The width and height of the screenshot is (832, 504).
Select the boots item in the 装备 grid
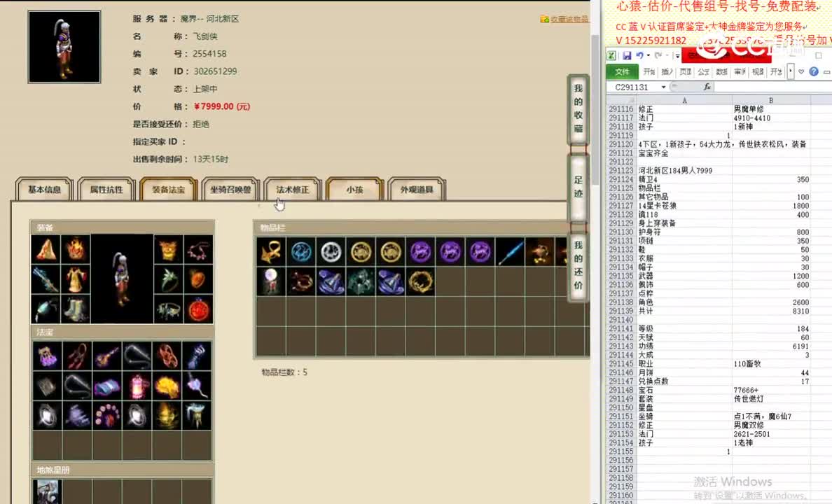(76, 309)
